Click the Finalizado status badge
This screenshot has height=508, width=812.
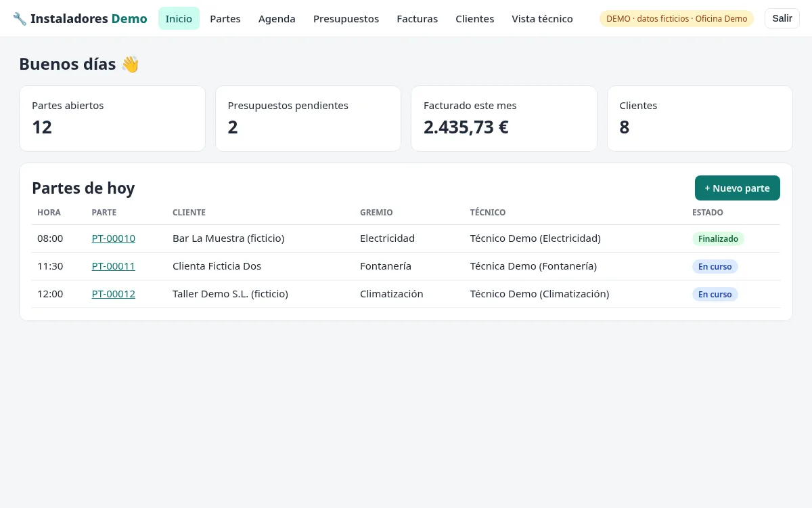tap(718, 238)
